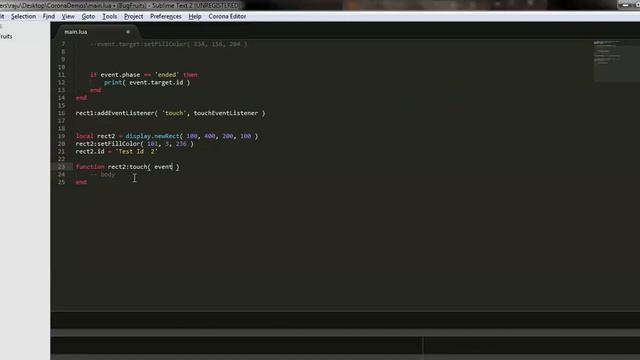This screenshot has width=640, height=360.
Task: Open the Tools menu
Action: click(109, 16)
